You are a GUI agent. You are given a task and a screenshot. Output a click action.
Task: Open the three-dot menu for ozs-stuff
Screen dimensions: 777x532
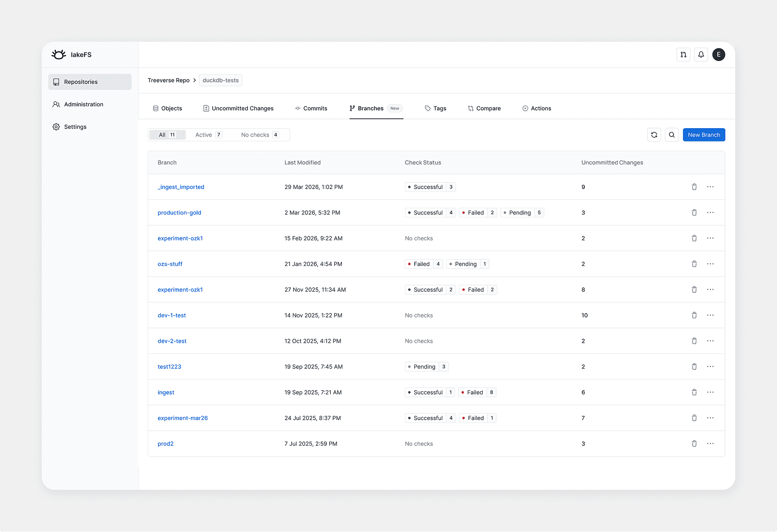pos(710,264)
